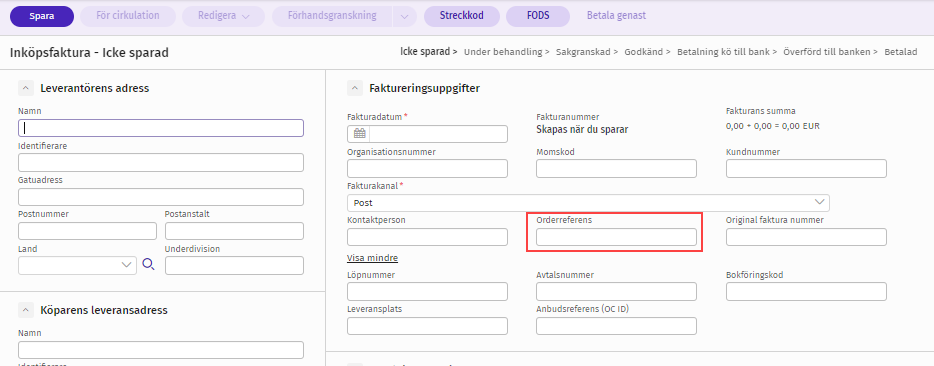Click the Fakturadatum date field
Viewport: 934px width, 366px height.
[427, 134]
